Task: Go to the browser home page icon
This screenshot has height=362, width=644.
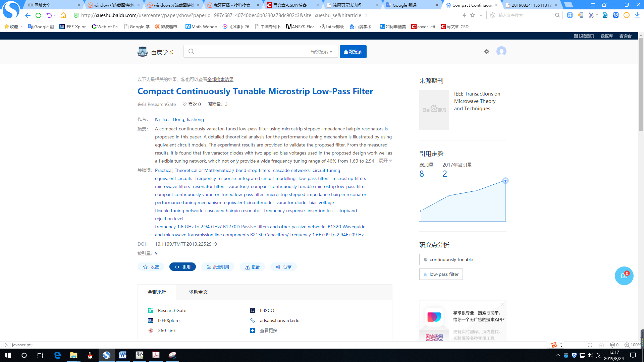Action: tap(63, 15)
